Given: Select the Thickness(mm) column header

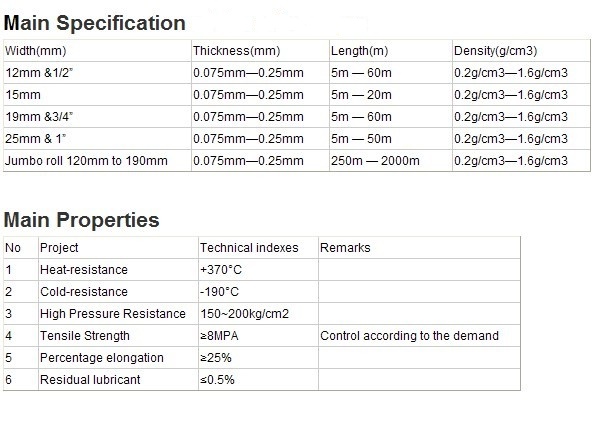Looking at the screenshot, I should coord(237,50).
